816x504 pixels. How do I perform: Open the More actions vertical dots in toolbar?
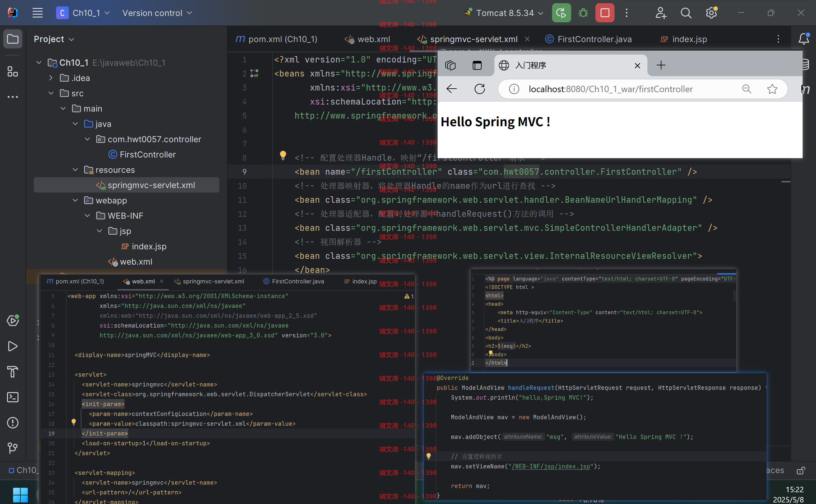pos(626,13)
